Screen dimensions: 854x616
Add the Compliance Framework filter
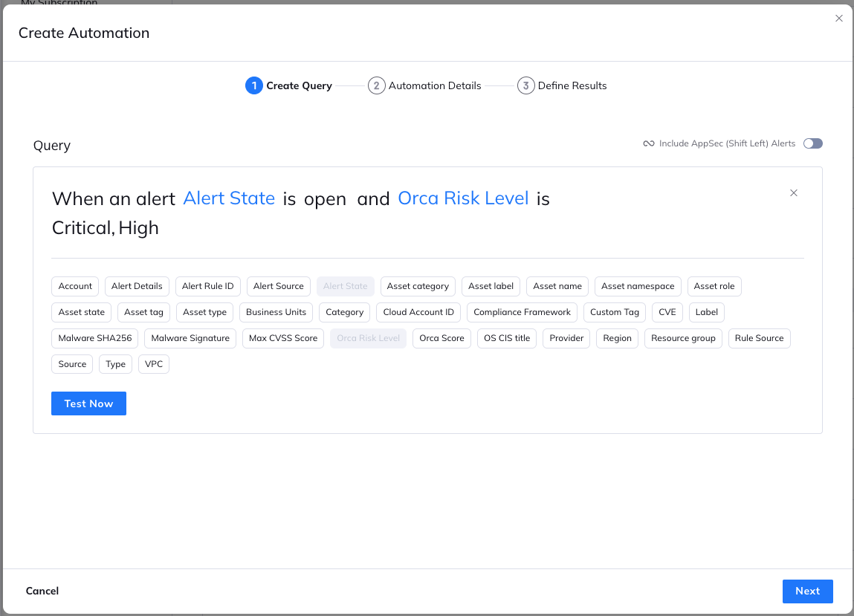(x=522, y=312)
